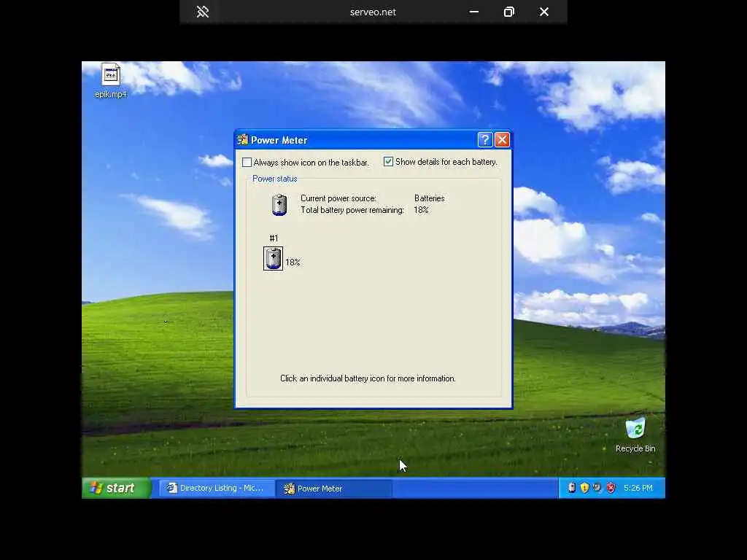Screen dimensions: 747x560
Task: Unpin the serveo.net connection bar
Action: [203, 12]
